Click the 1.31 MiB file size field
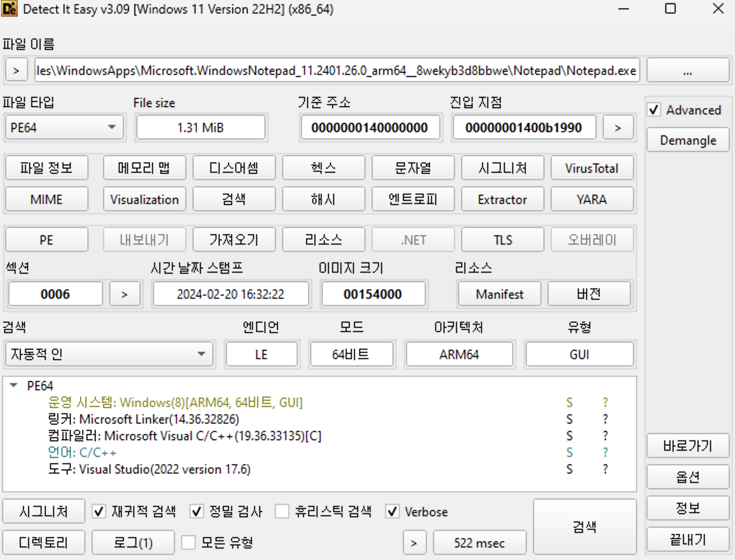Viewport: 735px width, 560px height. [x=200, y=128]
